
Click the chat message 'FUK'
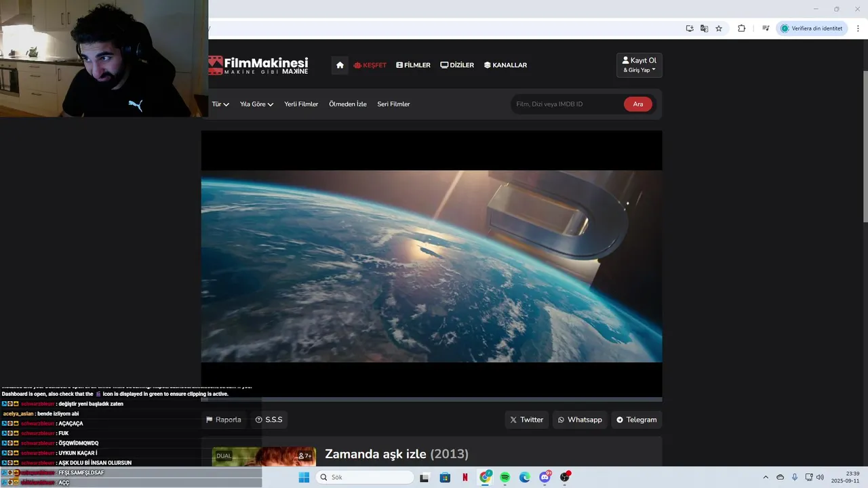[64, 433]
